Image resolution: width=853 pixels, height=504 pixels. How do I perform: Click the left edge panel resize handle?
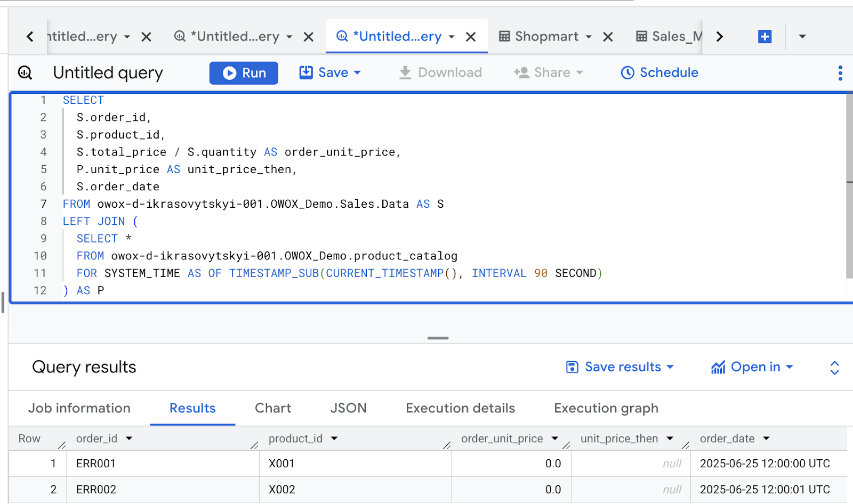click(3, 302)
